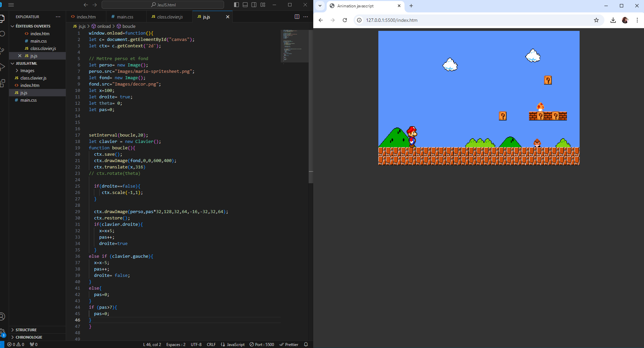This screenshot has height=348, width=644.
Task: Close the Animation javascript browser tab
Action: [x=399, y=6]
